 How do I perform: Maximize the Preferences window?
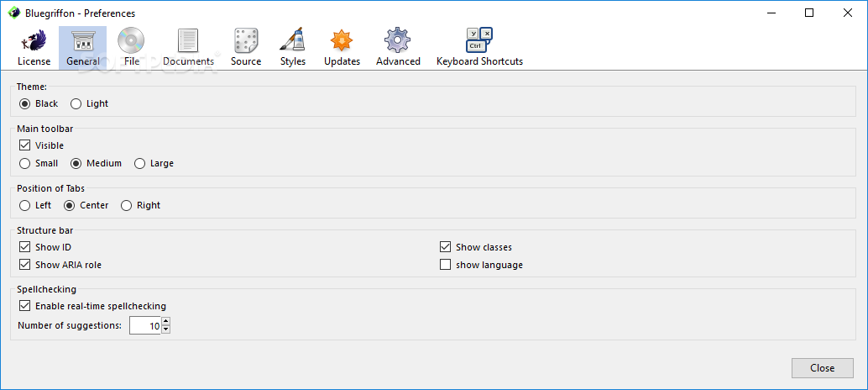click(809, 13)
